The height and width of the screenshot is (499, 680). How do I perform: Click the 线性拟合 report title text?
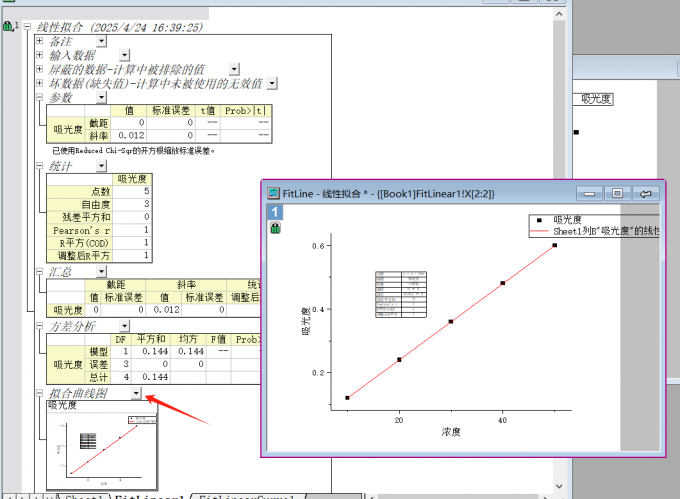point(119,27)
